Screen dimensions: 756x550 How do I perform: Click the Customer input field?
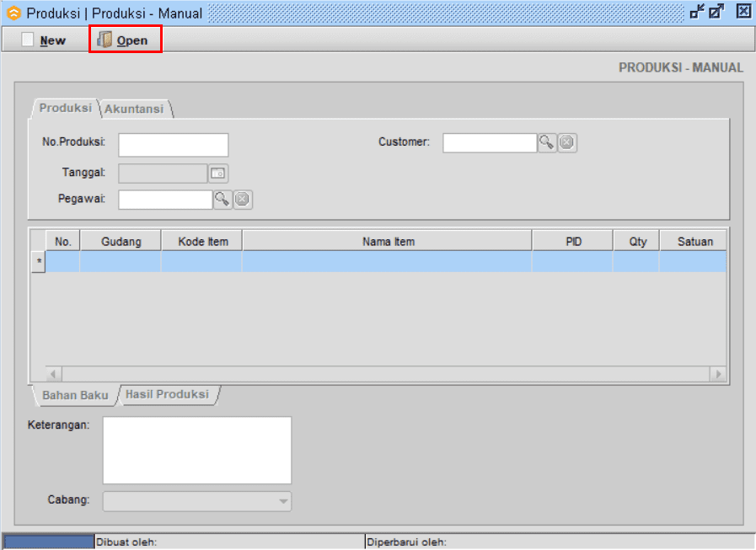tap(490, 142)
